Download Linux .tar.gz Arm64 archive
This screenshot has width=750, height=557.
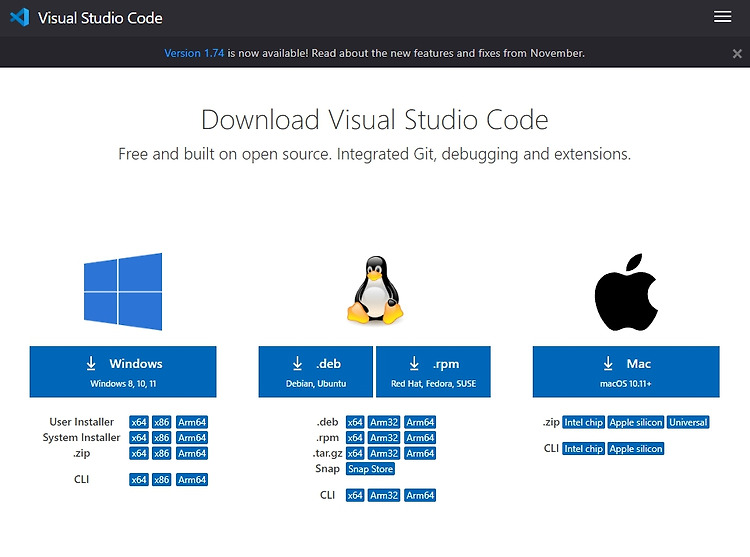coord(420,453)
